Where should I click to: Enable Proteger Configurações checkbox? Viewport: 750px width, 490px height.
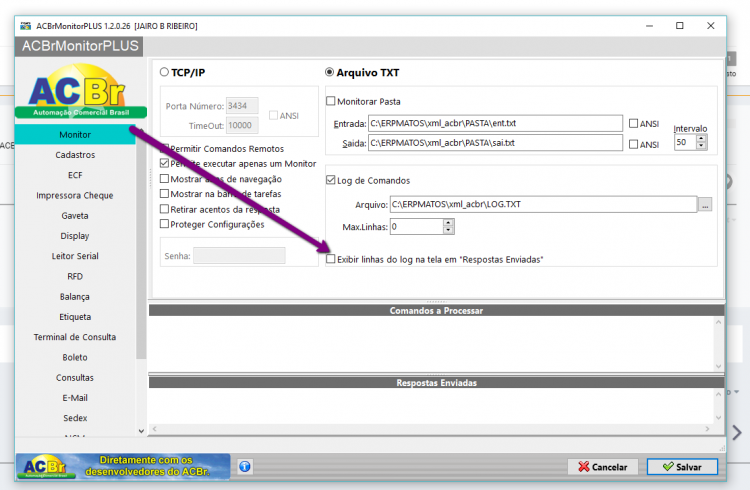click(164, 224)
